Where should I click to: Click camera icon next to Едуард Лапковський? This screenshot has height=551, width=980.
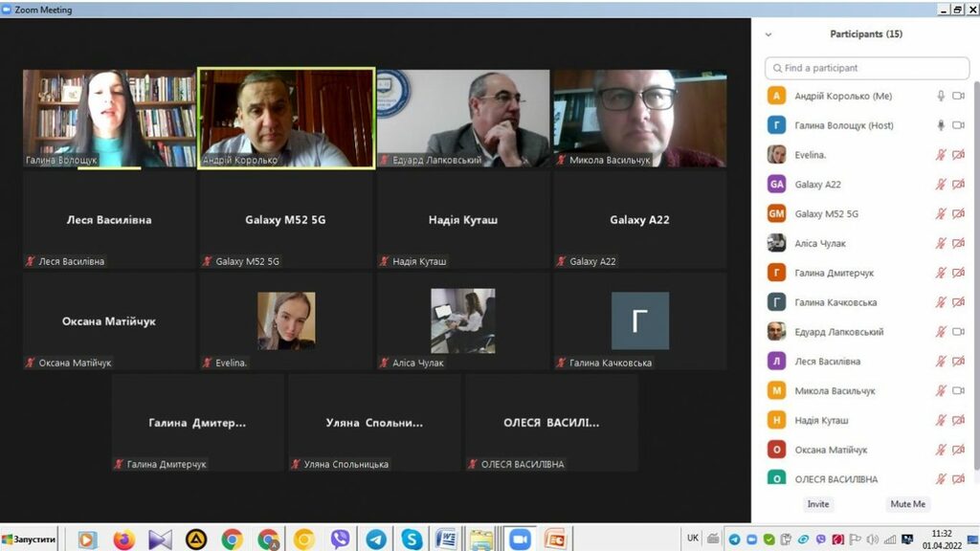coord(958,332)
